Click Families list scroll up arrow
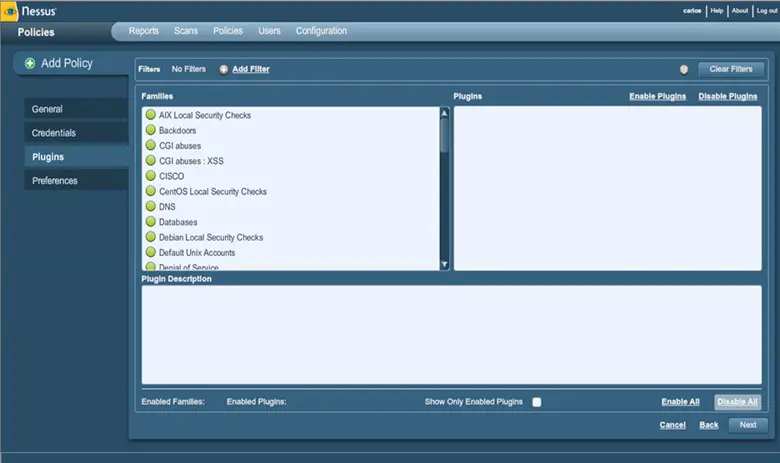 click(x=445, y=112)
